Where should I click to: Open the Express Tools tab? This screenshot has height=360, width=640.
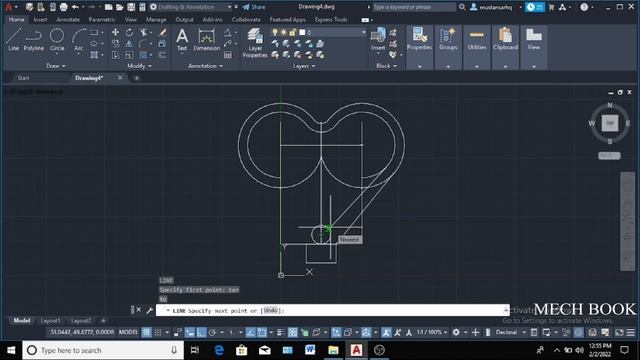(x=331, y=19)
